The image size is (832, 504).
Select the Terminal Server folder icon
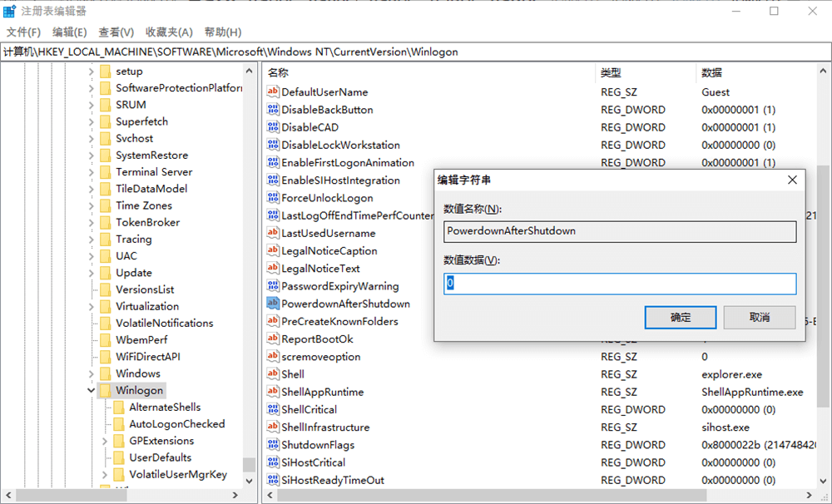[x=105, y=172]
